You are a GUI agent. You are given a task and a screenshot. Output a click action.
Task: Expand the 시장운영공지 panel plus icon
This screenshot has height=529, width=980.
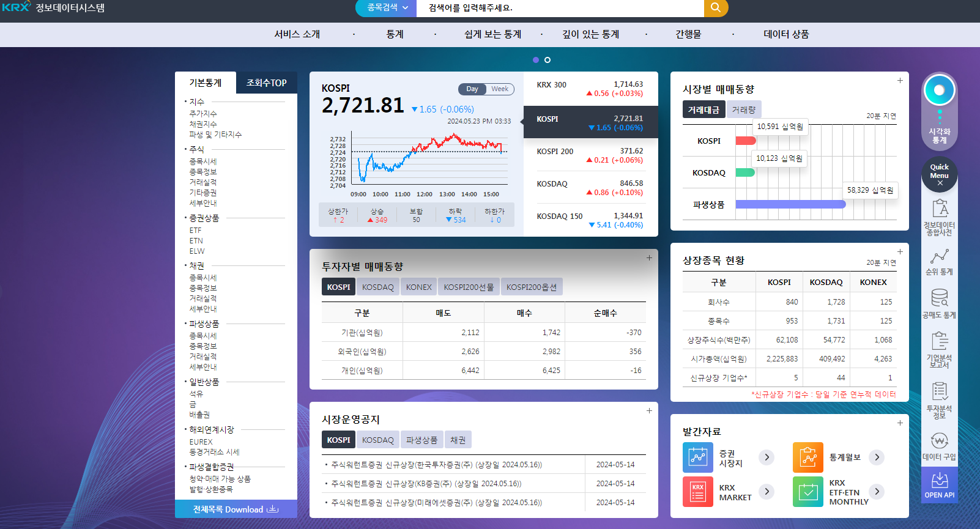click(649, 410)
